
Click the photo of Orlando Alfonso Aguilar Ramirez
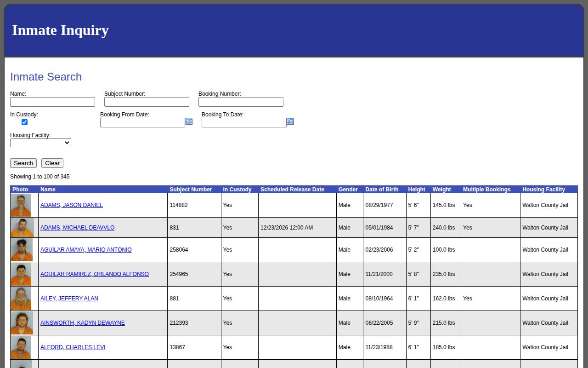click(x=21, y=274)
